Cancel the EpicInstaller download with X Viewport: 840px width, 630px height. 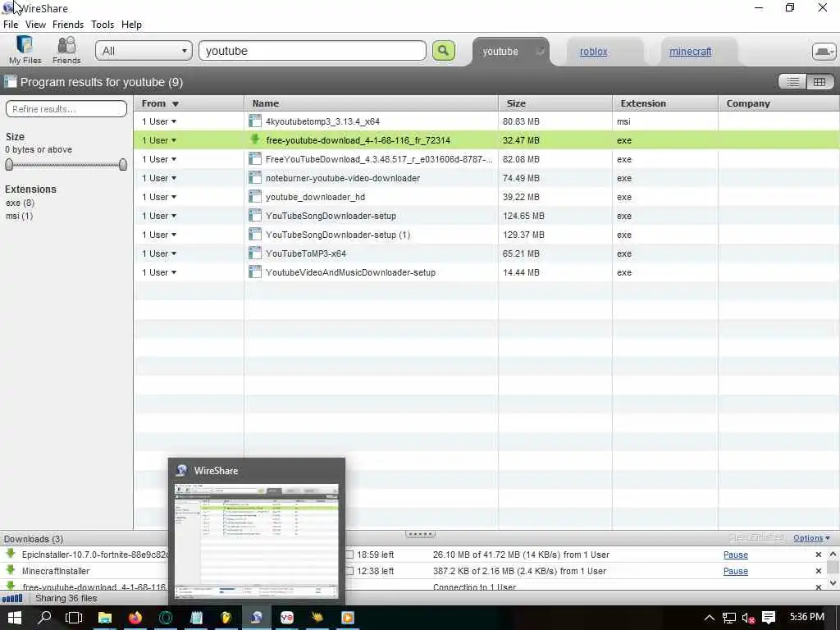click(818, 555)
